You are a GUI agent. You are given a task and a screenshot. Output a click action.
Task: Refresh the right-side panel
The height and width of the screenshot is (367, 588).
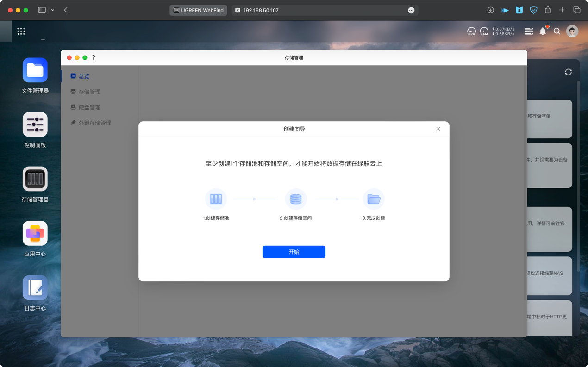[x=568, y=72]
